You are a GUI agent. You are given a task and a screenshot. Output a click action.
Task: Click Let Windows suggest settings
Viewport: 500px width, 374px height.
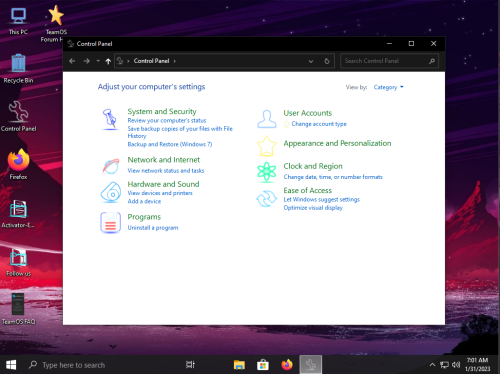[x=322, y=199]
